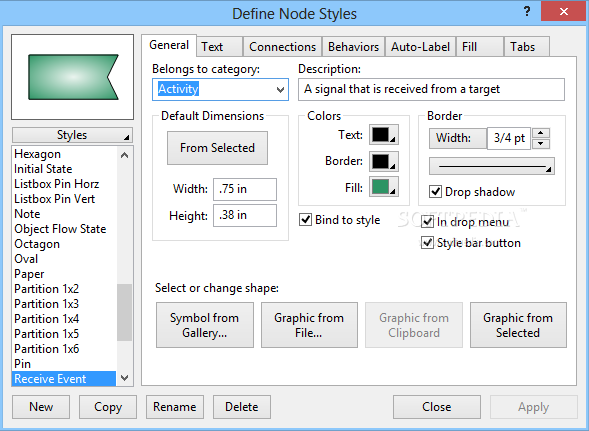Select Partition 1x6 style

64,349
